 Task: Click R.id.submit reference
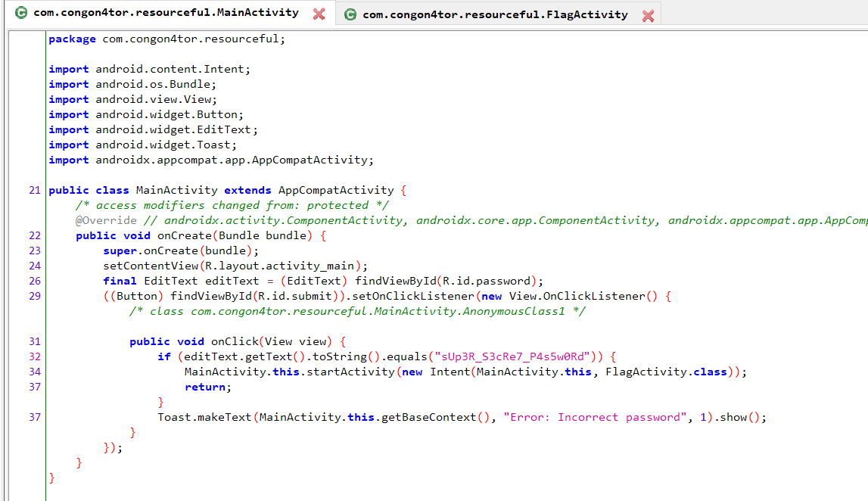[295, 296]
